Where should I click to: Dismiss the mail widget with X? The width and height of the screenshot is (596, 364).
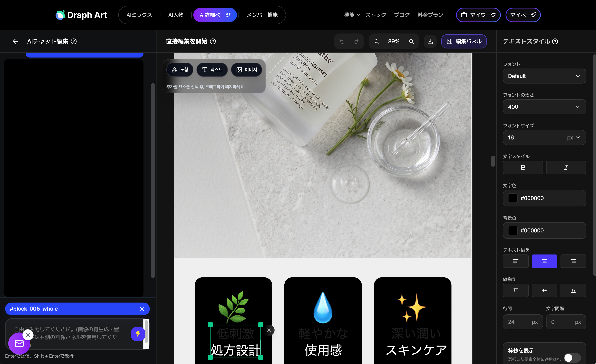click(x=28, y=335)
